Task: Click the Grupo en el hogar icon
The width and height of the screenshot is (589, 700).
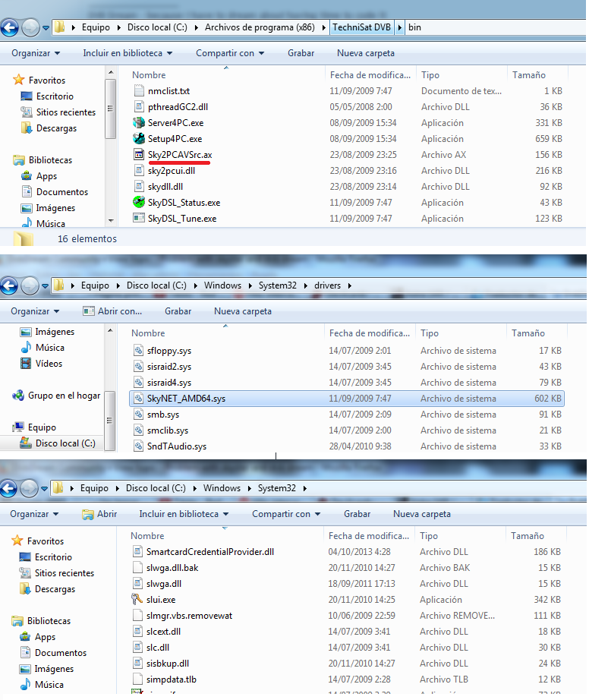Action: [x=18, y=395]
